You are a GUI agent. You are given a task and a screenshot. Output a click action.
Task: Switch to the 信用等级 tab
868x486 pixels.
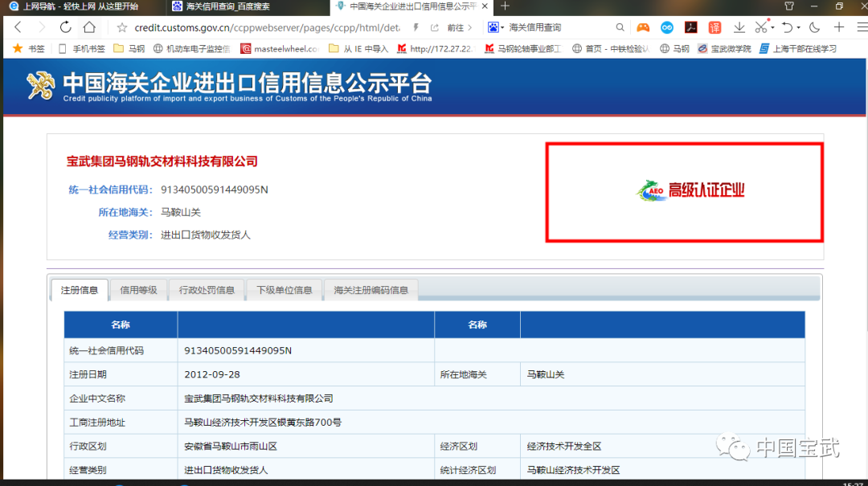[138, 291]
